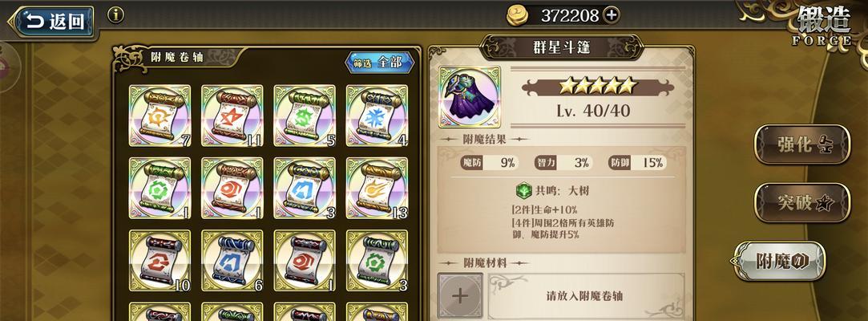Click the info icon next to the back button
This screenshot has height=321, width=868.
[x=115, y=15]
